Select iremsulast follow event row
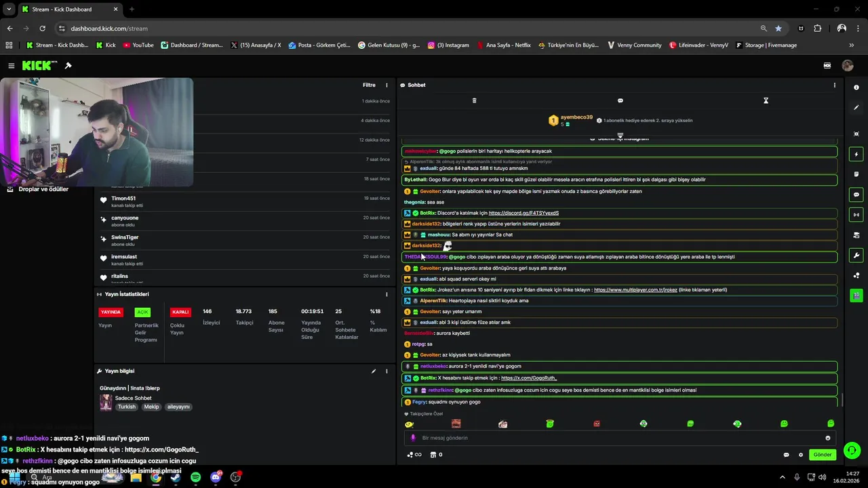 point(244,260)
